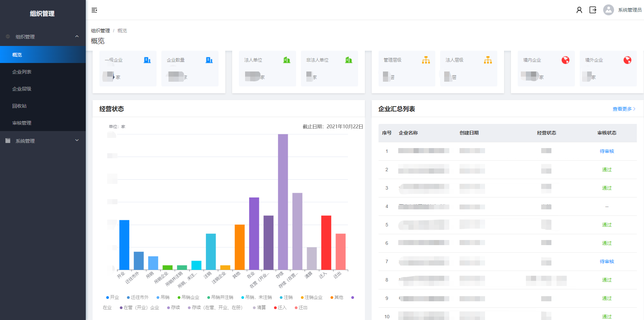Toggle the 注销企业 legend item
Image resolution: width=644 pixels, height=320 pixels.
coord(311,297)
